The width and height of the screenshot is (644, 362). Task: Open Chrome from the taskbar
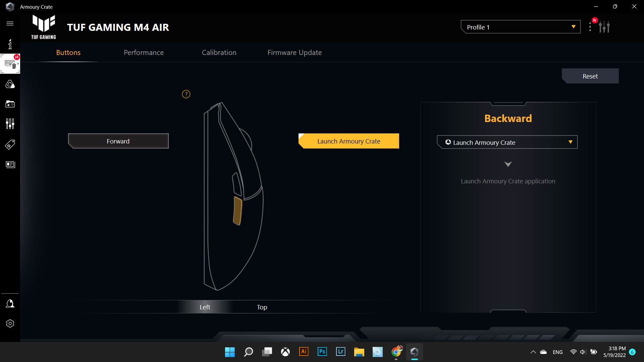(396, 352)
